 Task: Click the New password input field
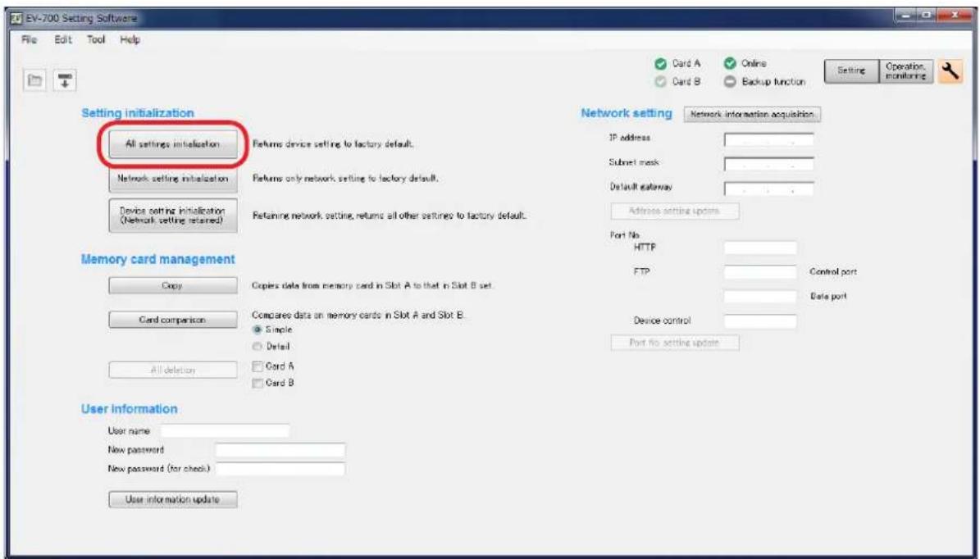pos(280,450)
